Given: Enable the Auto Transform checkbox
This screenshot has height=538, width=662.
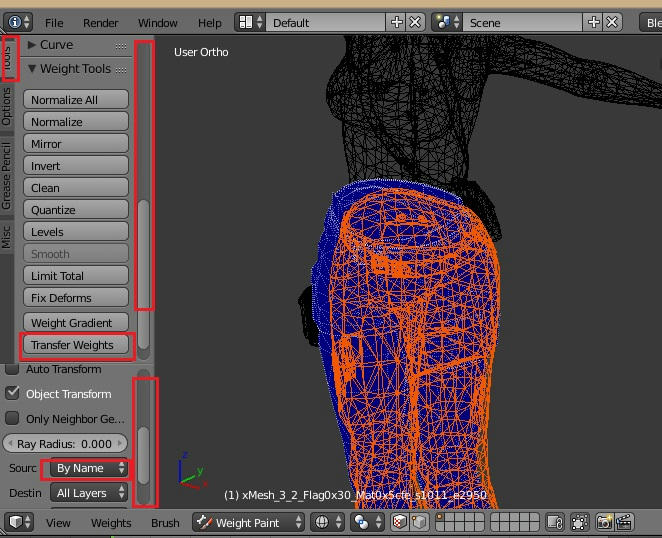Looking at the screenshot, I should pyautogui.click(x=13, y=369).
